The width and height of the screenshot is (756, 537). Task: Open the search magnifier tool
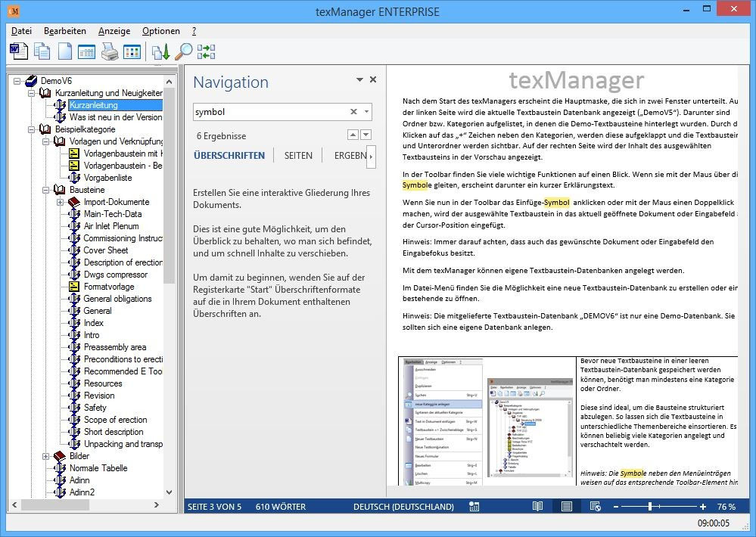pyautogui.click(x=182, y=51)
